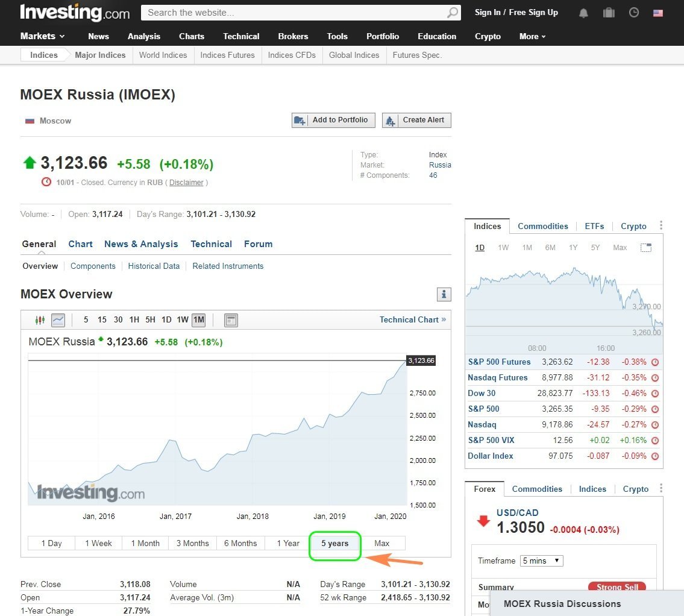Click the chart news overlay icon
This screenshot has height=616, width=684.
point(231,320)
